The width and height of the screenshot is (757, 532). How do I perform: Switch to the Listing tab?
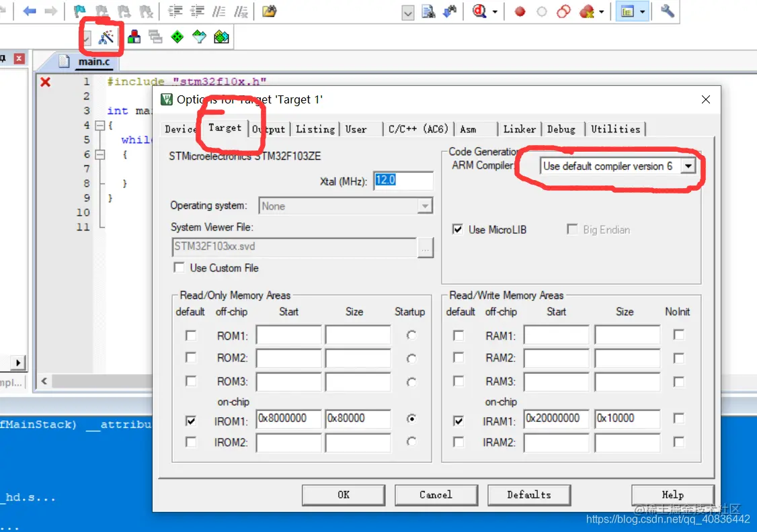315,129
